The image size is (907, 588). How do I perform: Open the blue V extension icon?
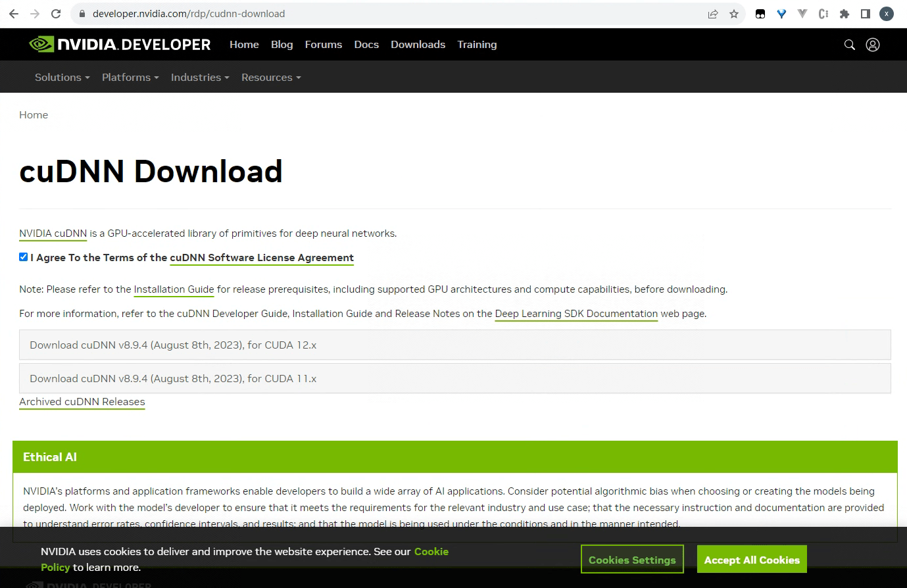pyautogui.click(x=781, y=14)
